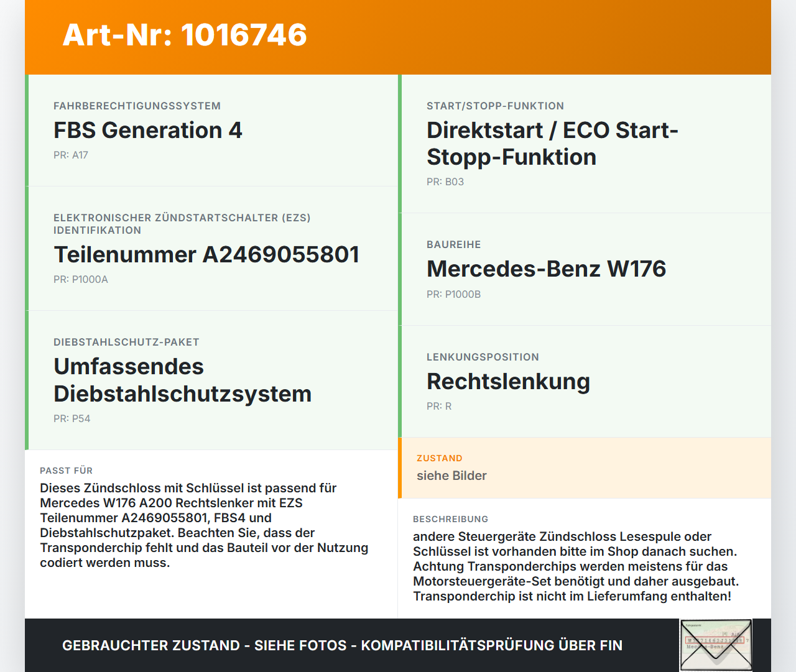Click the PR: B03 code

point(445,182)
